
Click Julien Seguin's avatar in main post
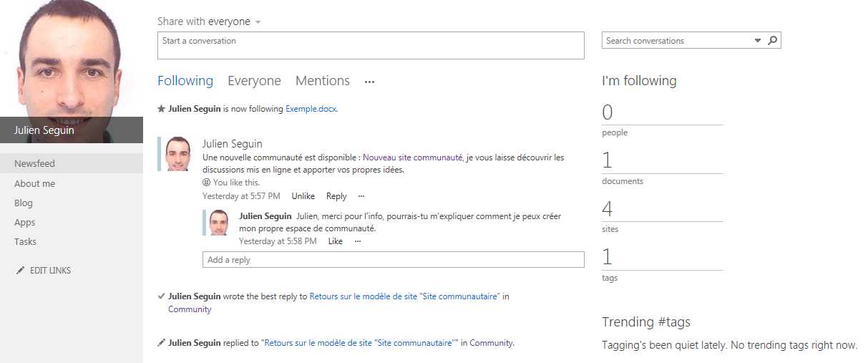click(x=177, y=154)
